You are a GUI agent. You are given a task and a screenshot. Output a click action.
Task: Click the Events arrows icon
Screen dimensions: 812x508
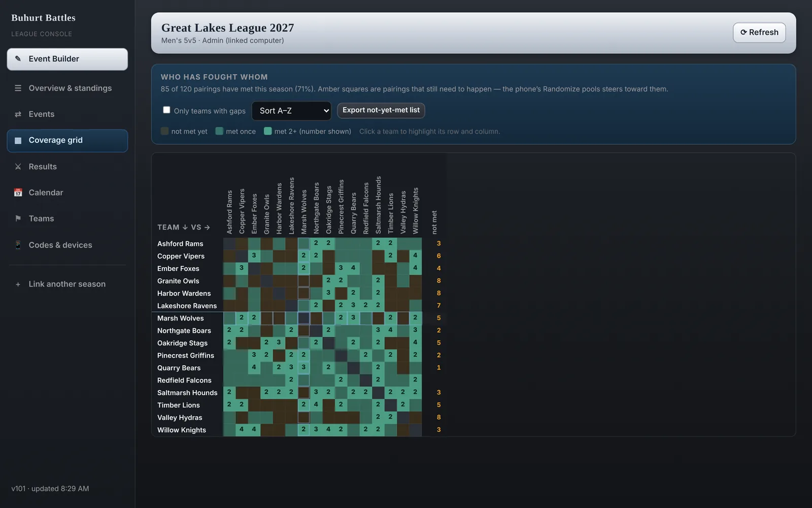point(18,114)
